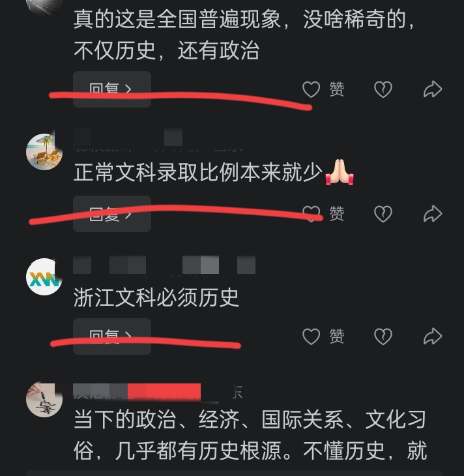Screen dimensions: 464x476
Task: Dislike the 浙江文科必须历史 comment
Action: click(x=383, y=336)
